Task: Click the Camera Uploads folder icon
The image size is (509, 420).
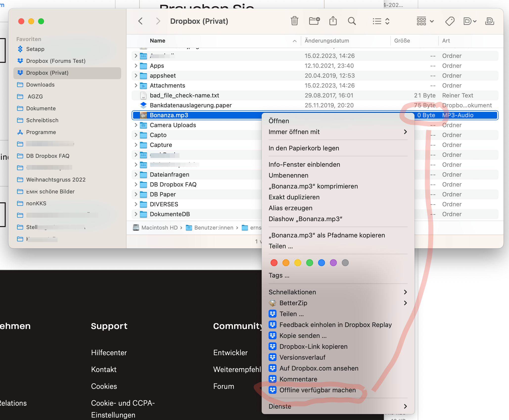Action: [x=143, y=125]
